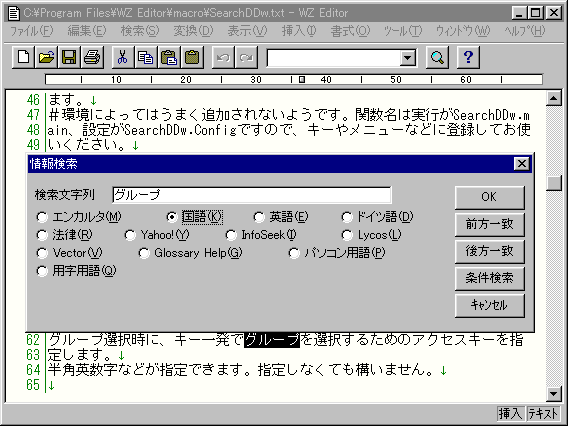Click the 挿入 status bar indicator

pyautogui.click(x=510, y=413)
